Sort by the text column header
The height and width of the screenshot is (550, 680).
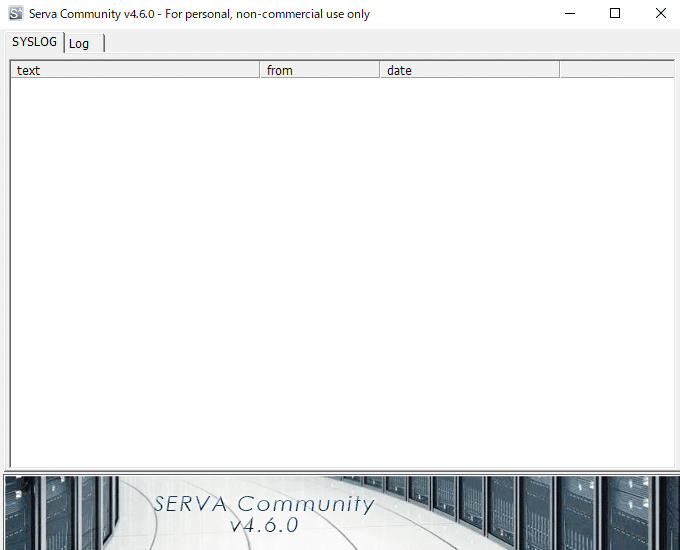[135, 70]
